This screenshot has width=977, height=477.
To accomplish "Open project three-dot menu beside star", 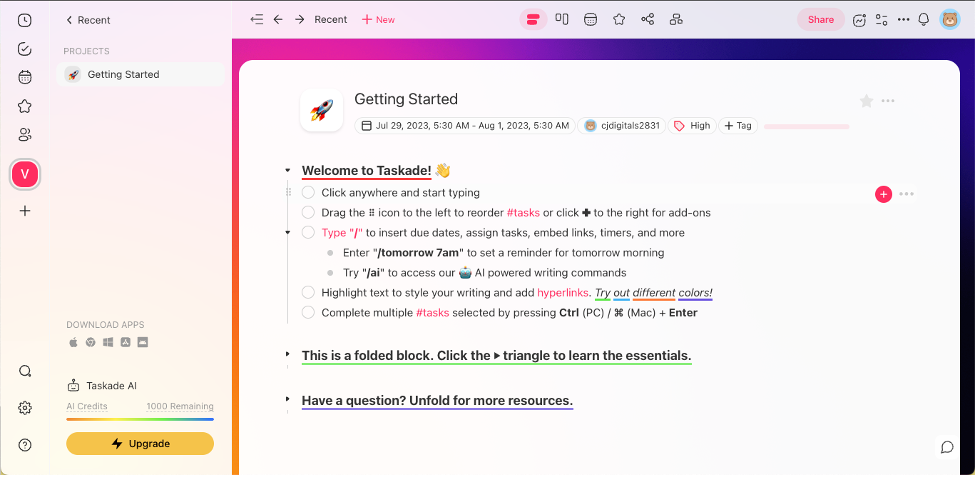I will pos(888,101).
